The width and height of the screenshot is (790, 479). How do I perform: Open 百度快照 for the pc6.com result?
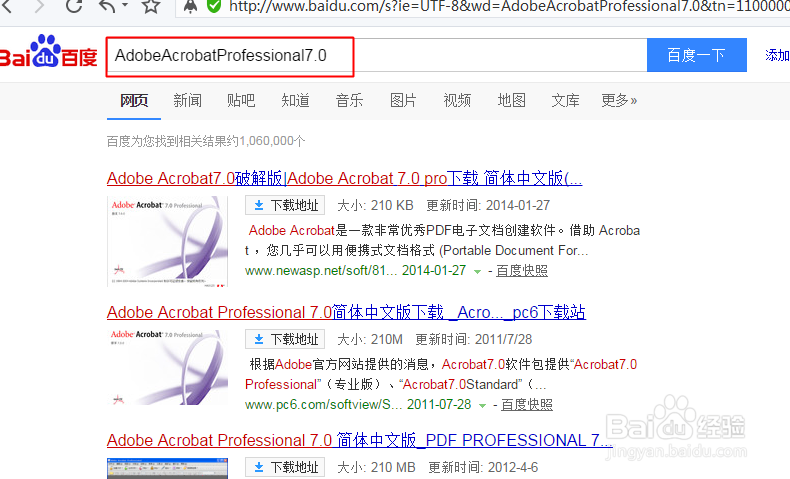tap(527, 404)
